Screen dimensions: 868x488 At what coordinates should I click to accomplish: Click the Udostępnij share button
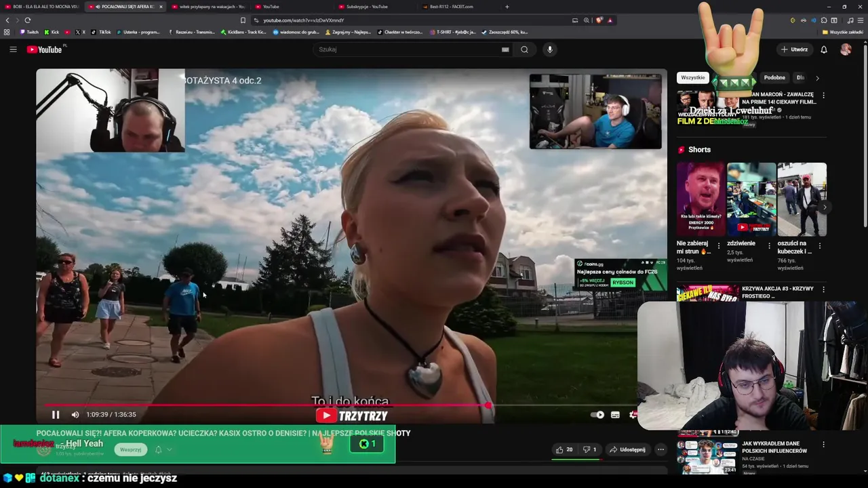point(628,449)
